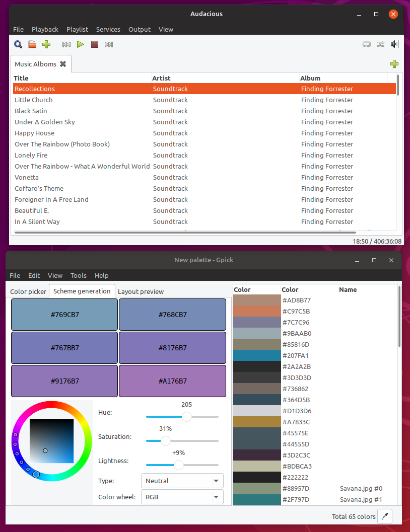Screen dimensions: 410x532
Task: Click the search library magnifier icon in Audacious
Action: [x=18, y=44]
